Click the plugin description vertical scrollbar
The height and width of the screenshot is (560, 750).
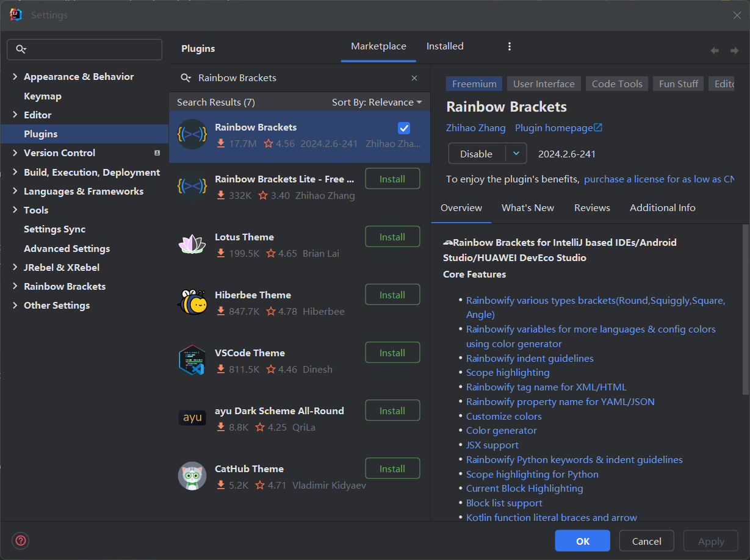tap(745, 310)
